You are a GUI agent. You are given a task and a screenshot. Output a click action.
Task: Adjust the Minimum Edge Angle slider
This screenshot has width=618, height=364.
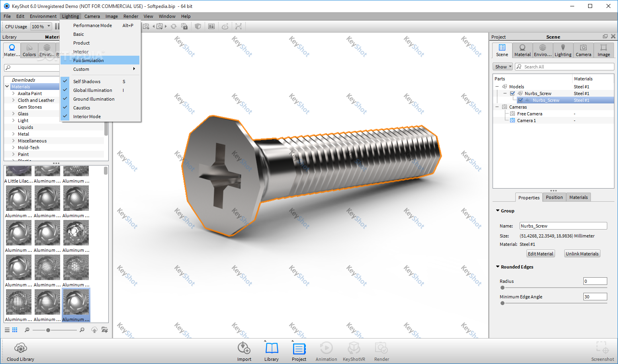[503, 303]
